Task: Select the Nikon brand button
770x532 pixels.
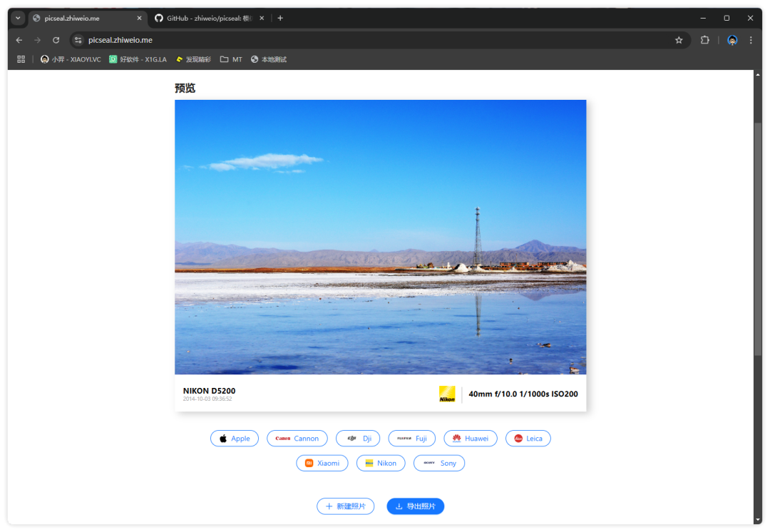Action: pyautogui.click(x=381, y=464)
